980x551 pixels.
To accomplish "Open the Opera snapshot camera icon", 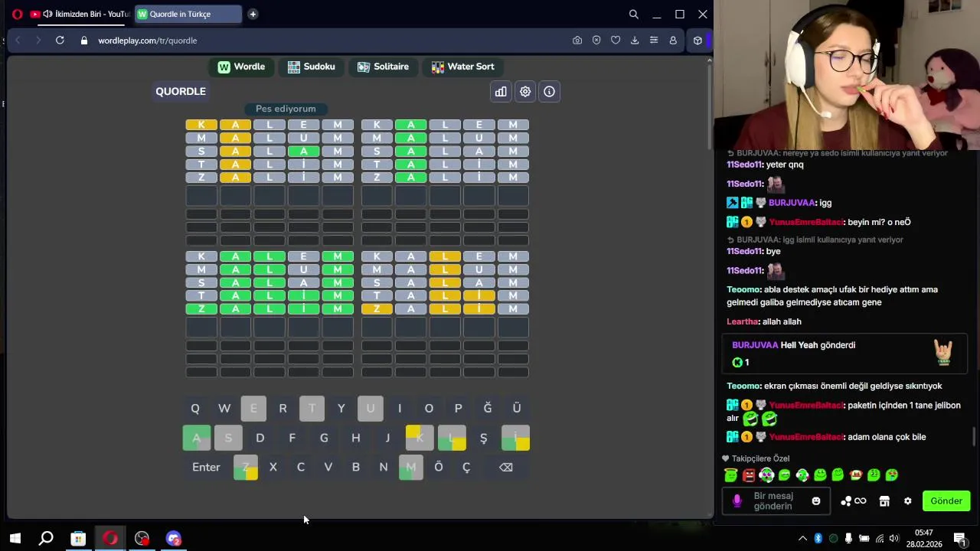I will 577,41.
